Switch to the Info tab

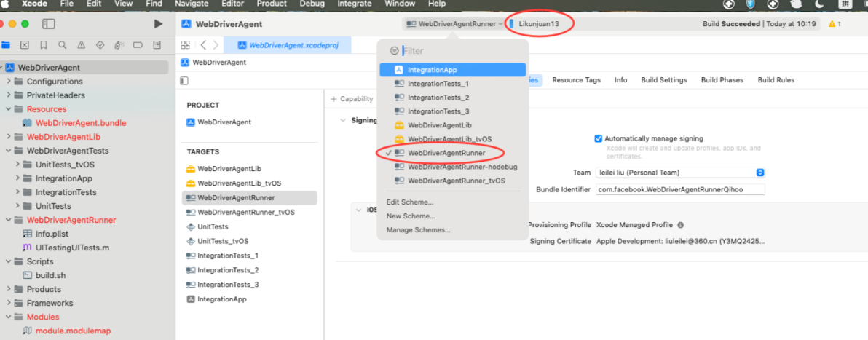620,80
